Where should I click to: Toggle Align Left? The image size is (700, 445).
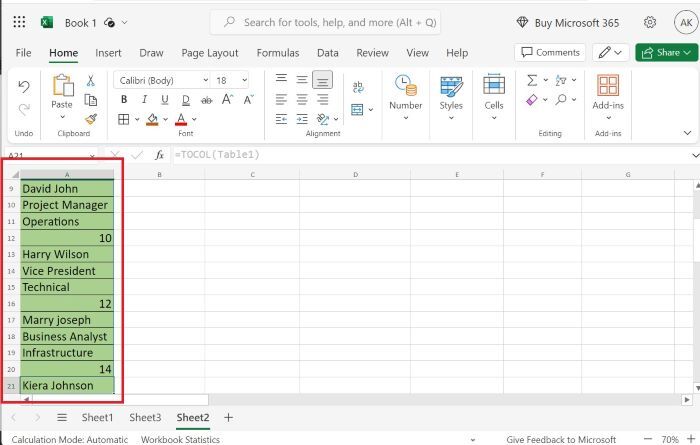281,99
